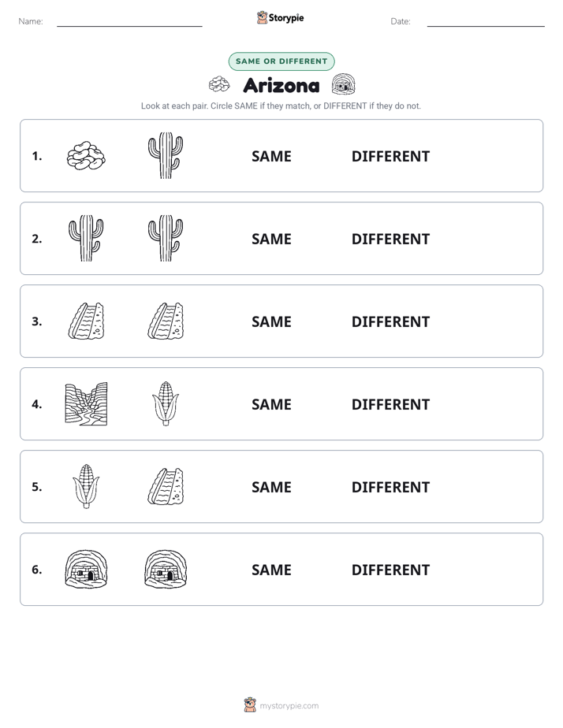563x728 pixels.
Task: Click the first cliff dwelling icon in row 6
Action: 86,569
